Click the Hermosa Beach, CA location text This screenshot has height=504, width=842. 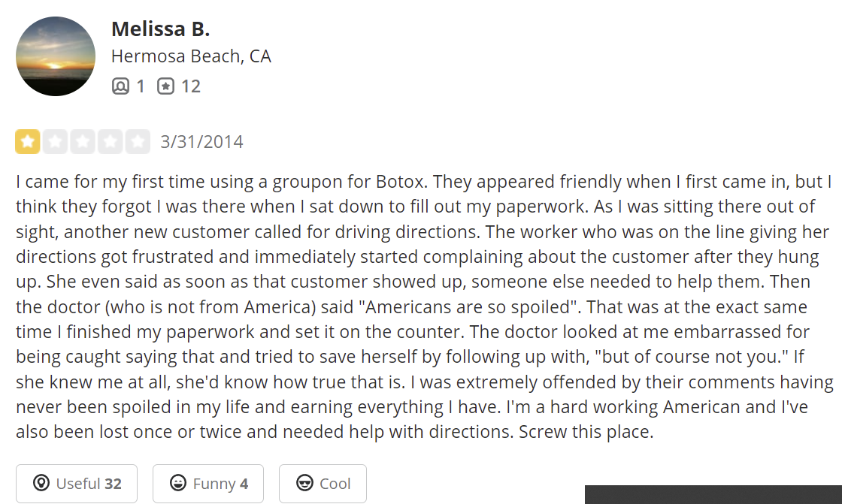click(191, 56)
